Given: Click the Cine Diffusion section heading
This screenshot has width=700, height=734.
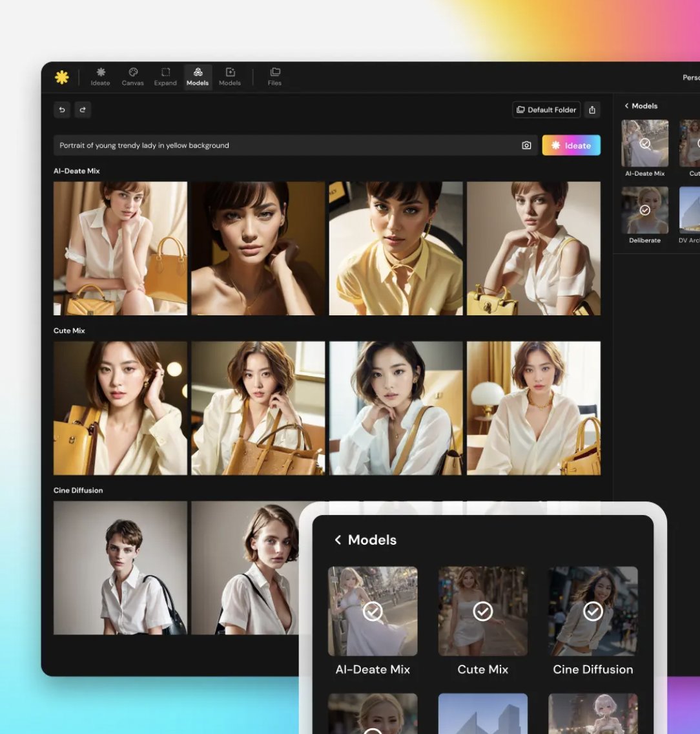Looking at the screenshot, I should click(78, 490).
